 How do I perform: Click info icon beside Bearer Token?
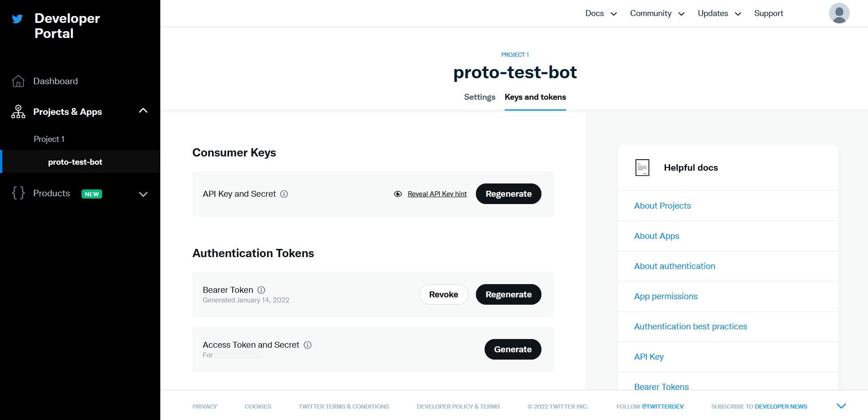click(x=261, y=290)
